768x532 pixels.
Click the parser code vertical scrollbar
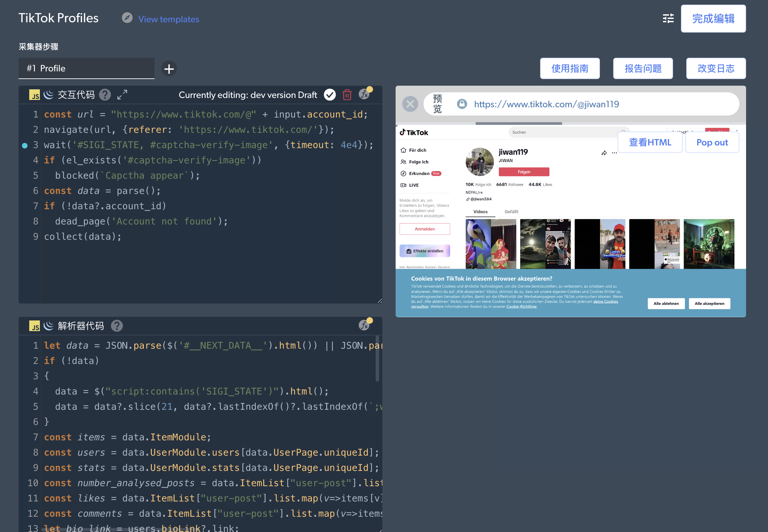click(377, 359)
